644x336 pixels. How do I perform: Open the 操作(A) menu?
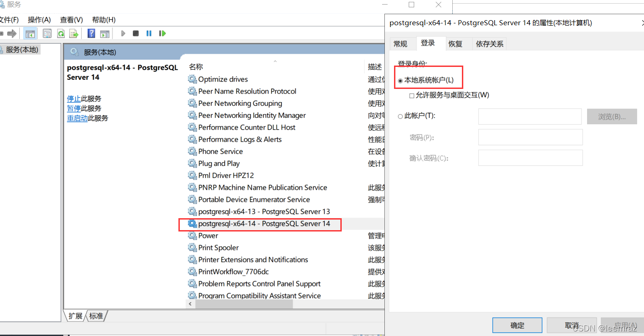39,20
